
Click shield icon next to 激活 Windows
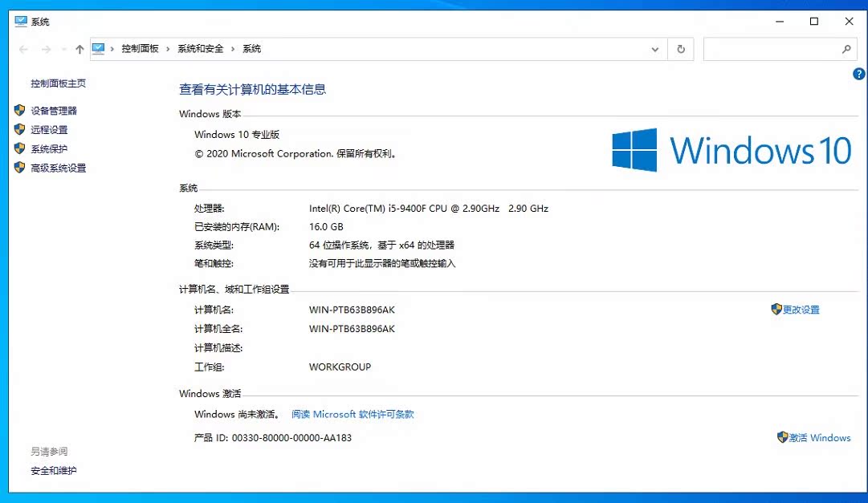[x=782, y=437]
